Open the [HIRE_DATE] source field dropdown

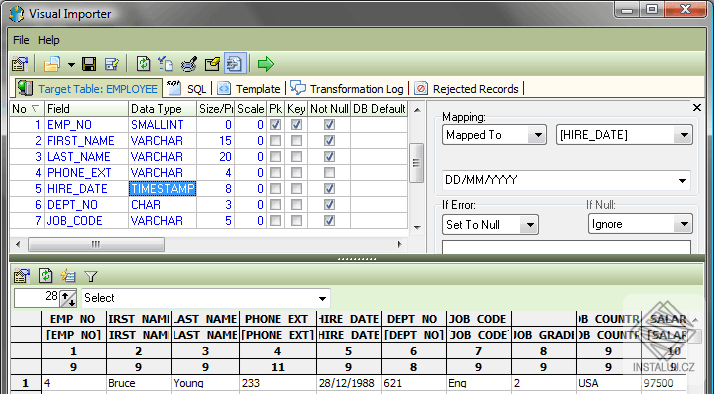click(x=624, y=135)
